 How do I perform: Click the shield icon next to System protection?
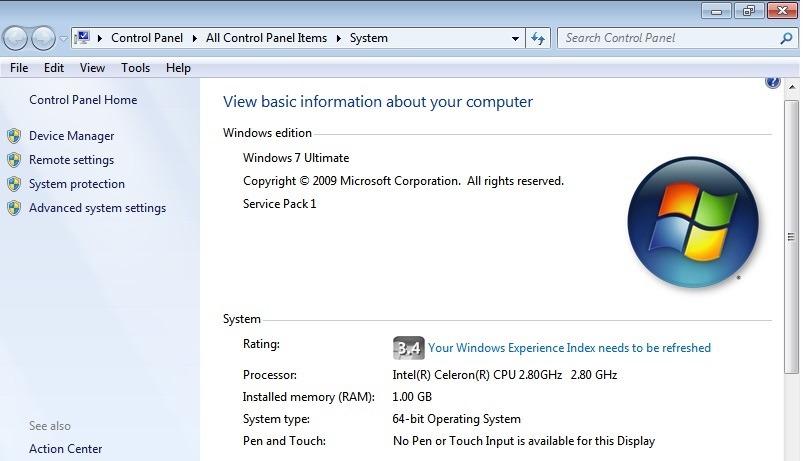coord(14,184)
